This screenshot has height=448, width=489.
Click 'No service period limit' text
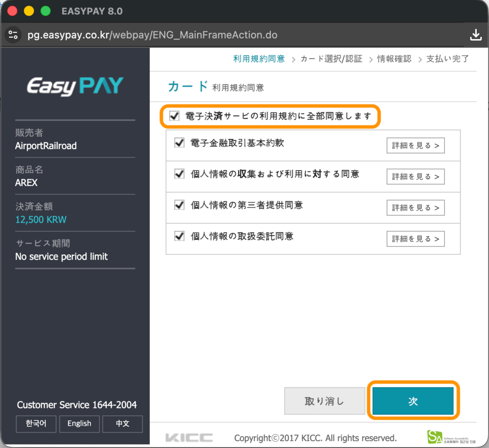click(x=62, y=256)
